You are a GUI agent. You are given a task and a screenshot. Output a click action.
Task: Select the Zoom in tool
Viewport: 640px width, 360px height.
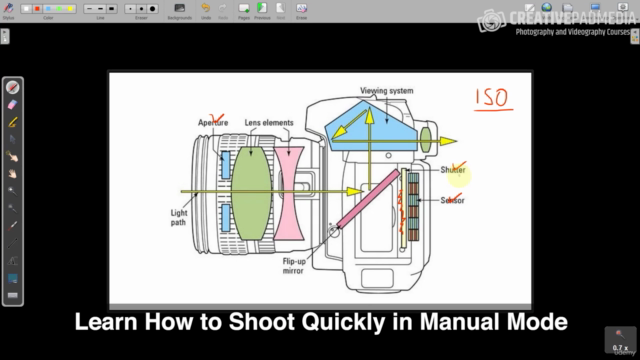click(13, 191)
